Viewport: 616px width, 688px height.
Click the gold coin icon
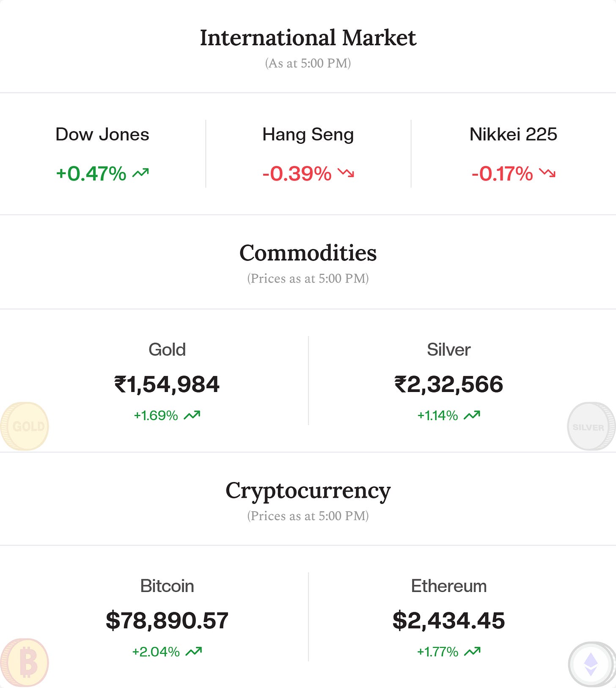[x=25, y=426]
